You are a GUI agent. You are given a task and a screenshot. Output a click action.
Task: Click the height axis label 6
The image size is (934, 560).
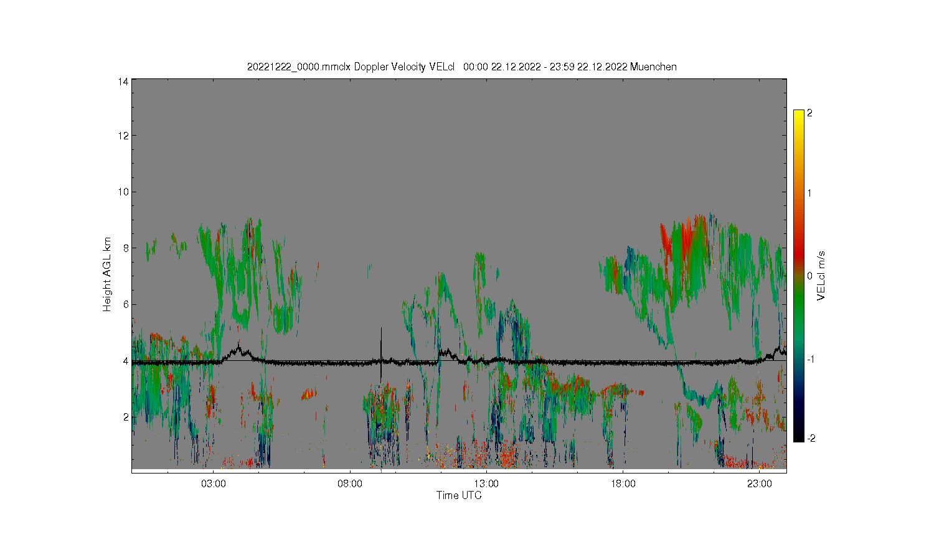tap(126, 304)
